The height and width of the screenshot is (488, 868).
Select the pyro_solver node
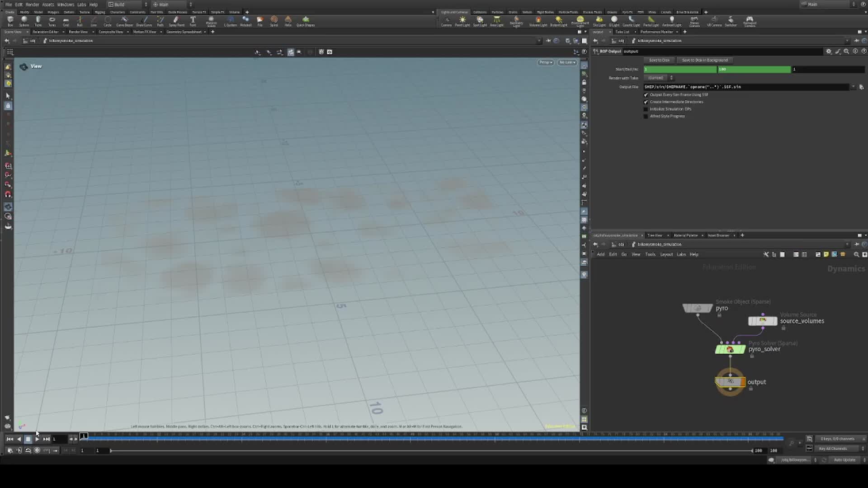pyautogui.click(x=730, y=349)
